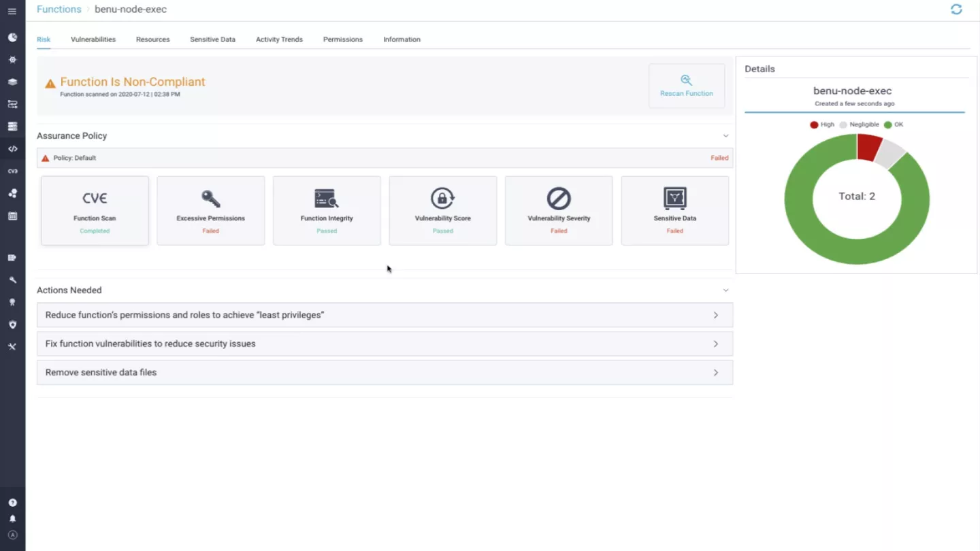Toggle the OK legend item
980x551 pixels.
pos(894,124)
